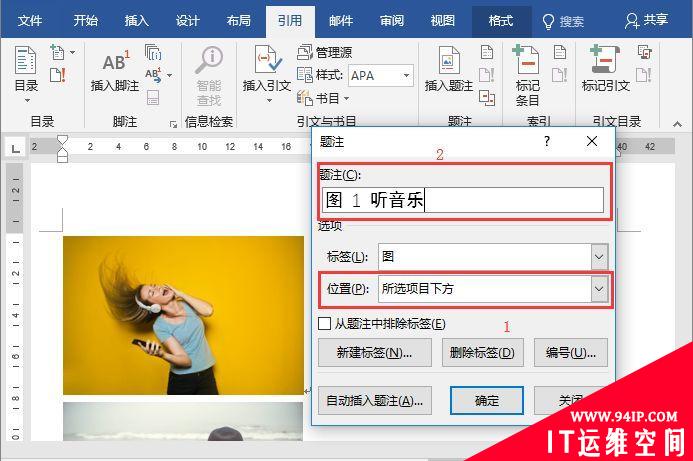Select the yellow woman with headphones picture
This screenshot has height=461, width=693.
183,315
